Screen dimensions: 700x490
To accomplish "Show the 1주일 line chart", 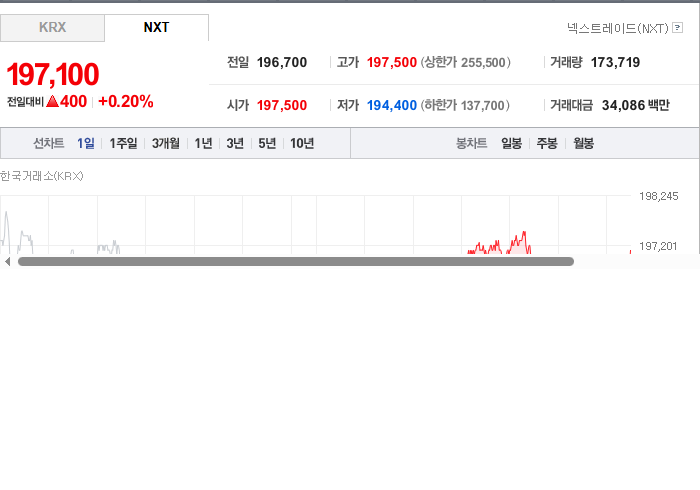I will point(123,143).
